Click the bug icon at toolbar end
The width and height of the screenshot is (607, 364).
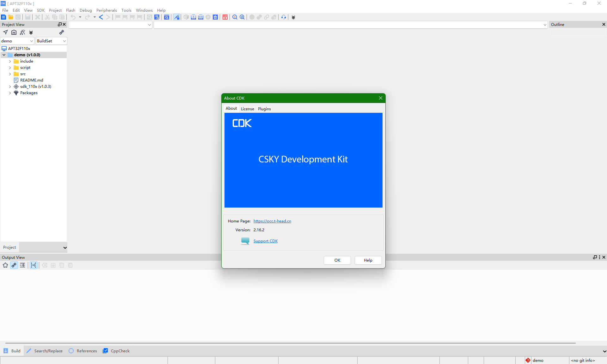(x=293, y=17)
